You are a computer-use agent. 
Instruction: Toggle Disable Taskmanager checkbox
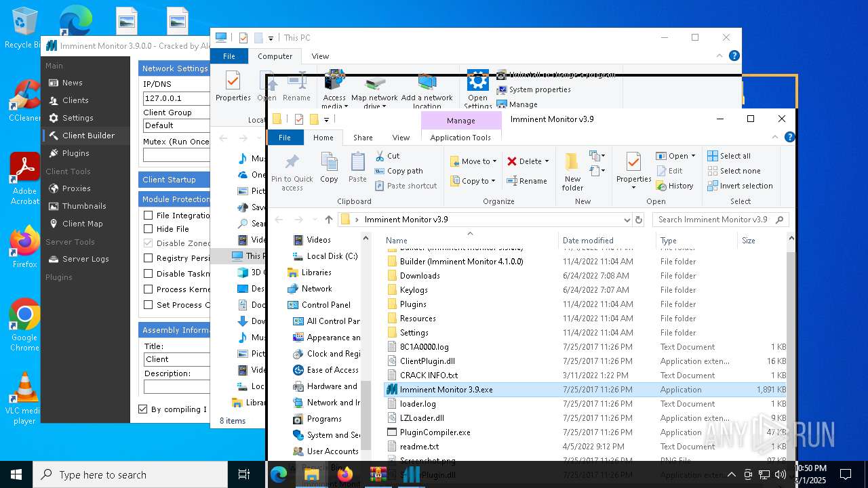tap(148, 273)
